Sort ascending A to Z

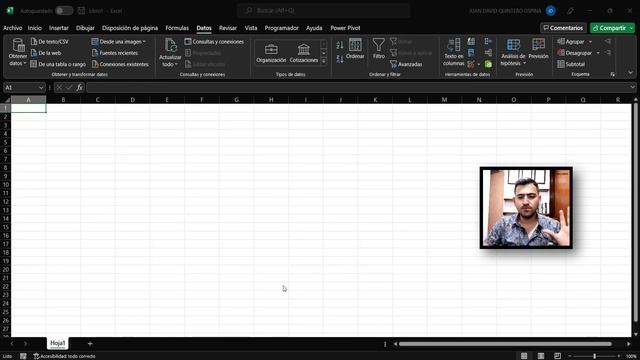click(340, 45)
